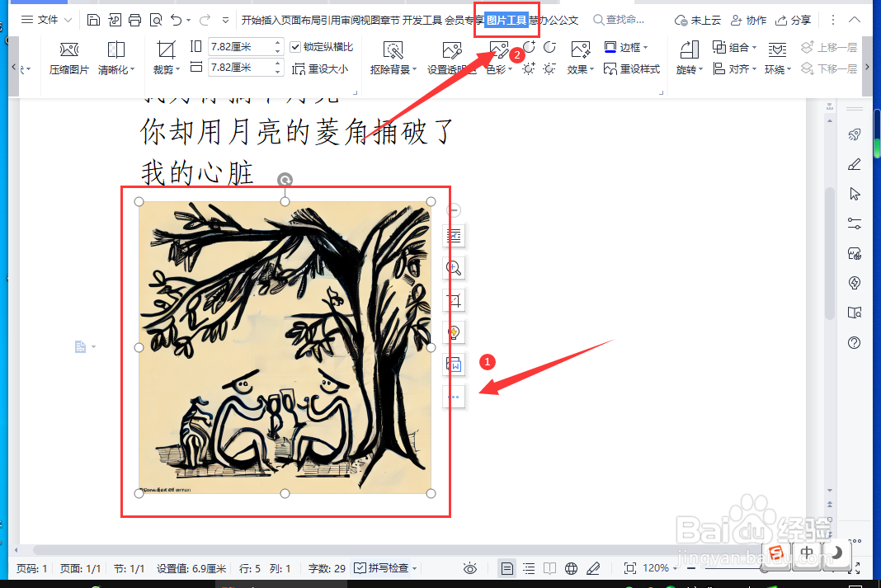Expand the 组合 group dropdown
881x588 pixels.
(754, 48)
